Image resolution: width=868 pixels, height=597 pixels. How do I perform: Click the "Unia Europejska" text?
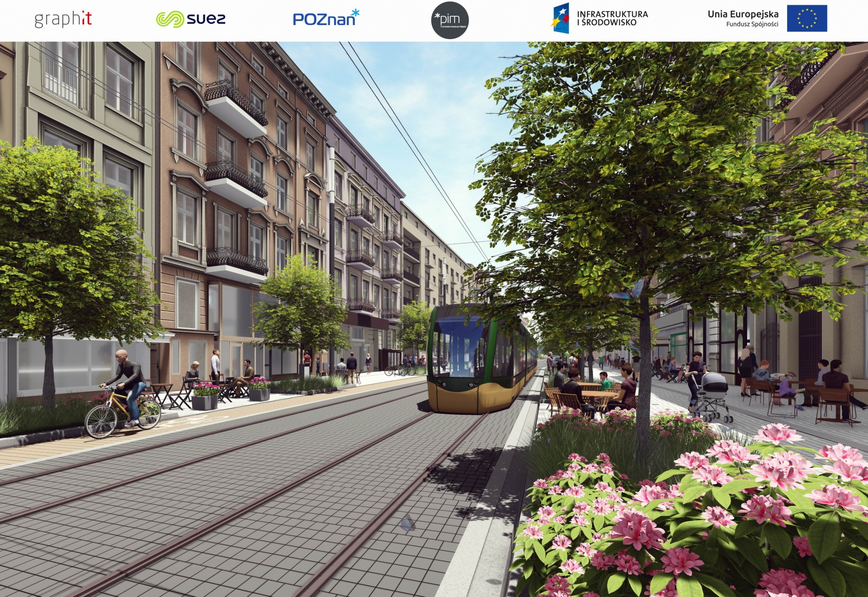click(743, 14)
